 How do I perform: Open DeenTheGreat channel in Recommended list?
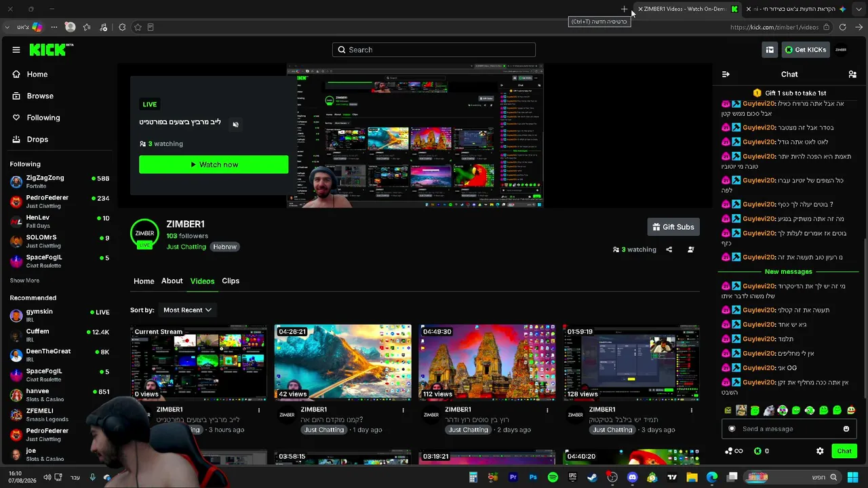click(59, 355)
